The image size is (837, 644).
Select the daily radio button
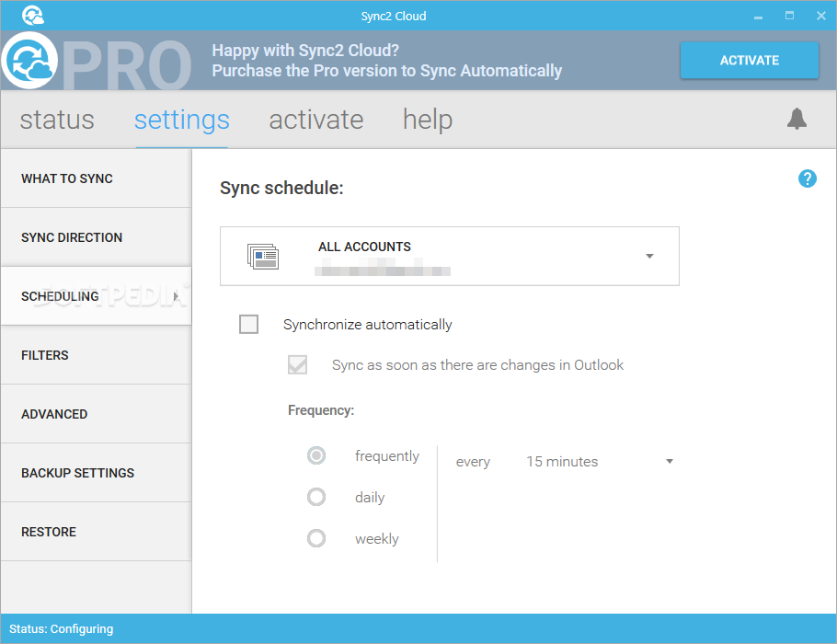pyautogui.click(x=316, y=497)
